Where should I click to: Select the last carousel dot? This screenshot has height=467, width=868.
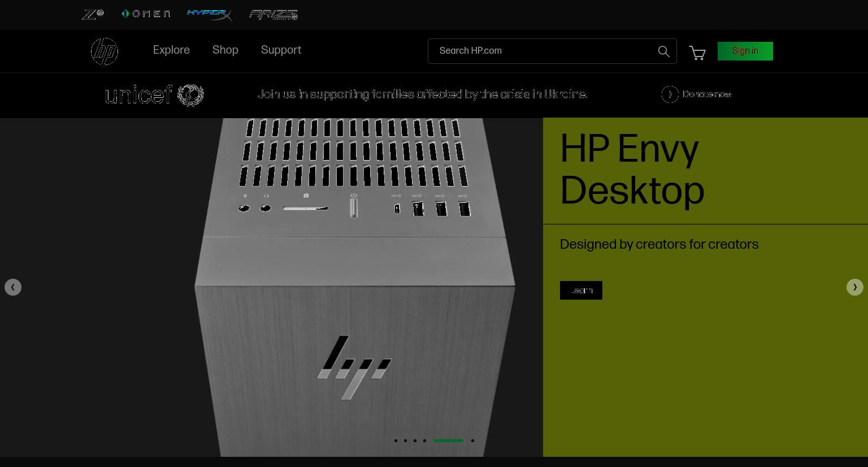pyautogui.click(x=472, y=440)
